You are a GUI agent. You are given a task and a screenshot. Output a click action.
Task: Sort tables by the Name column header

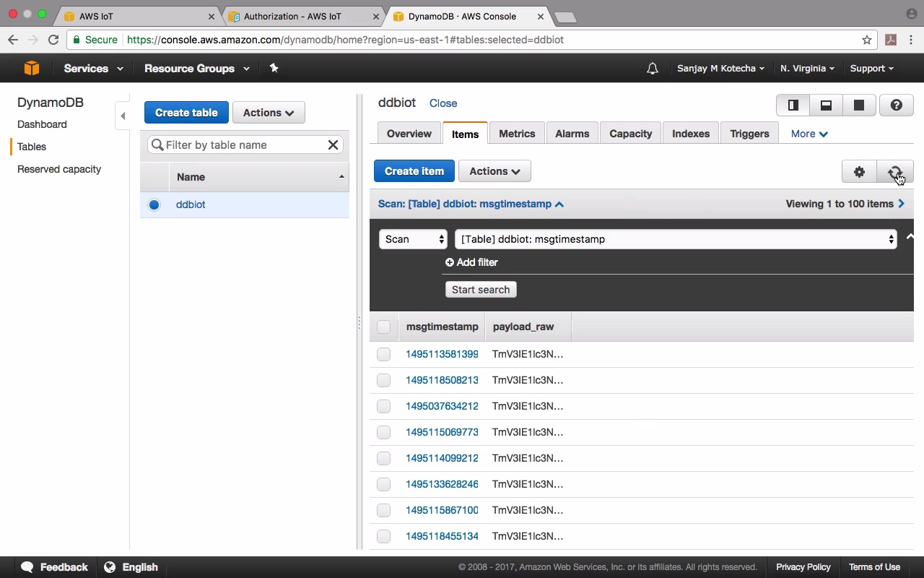pyautogui.click(x=259, y=177)
